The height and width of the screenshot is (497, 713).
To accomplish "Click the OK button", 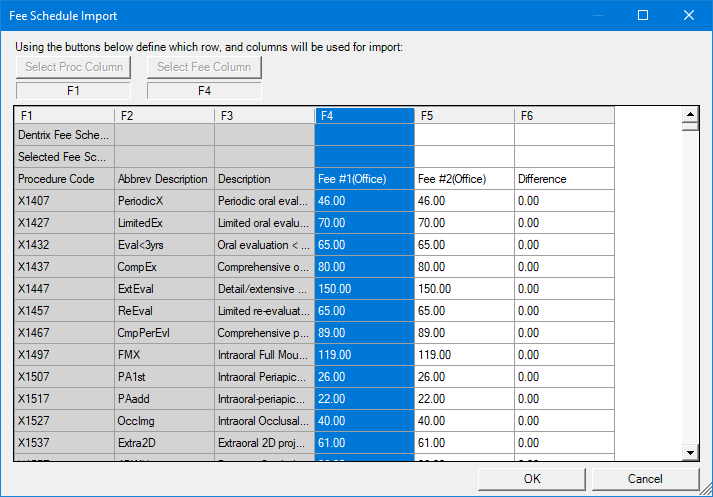I will click(532, 478).
